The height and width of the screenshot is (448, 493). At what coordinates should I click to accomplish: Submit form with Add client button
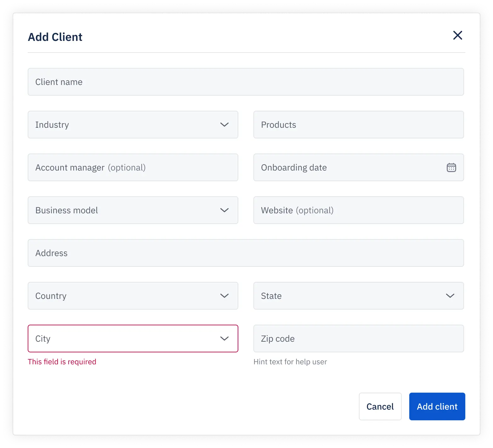(x=437, y=406)
